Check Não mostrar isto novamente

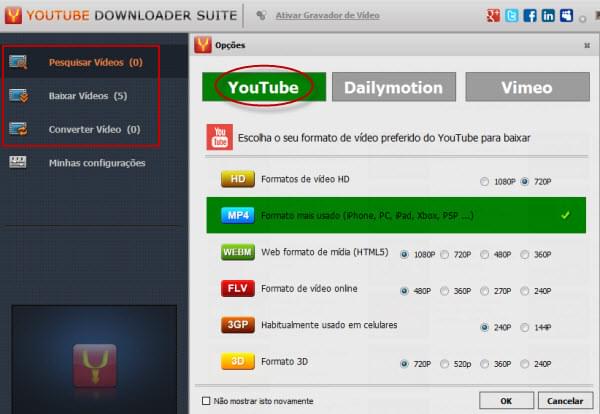coord(206,401)
